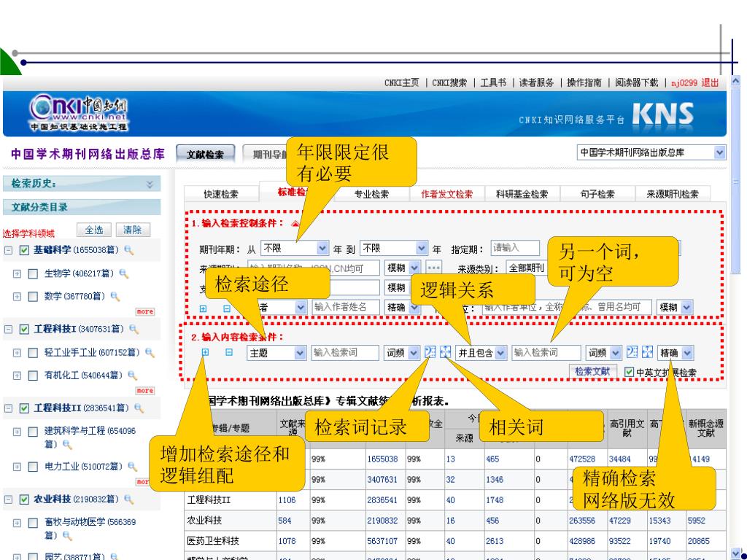Click the 输入检索词 field after 主题
This screenshot has width=747, height=560.
(x=345, y=353)
